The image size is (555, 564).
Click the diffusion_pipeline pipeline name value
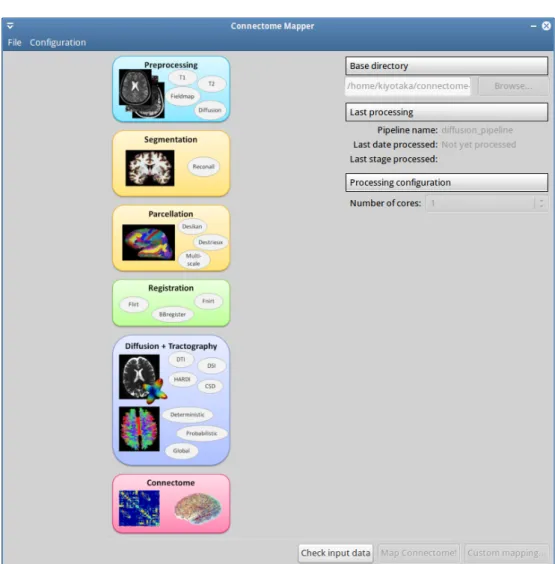[x=477, y=130]
